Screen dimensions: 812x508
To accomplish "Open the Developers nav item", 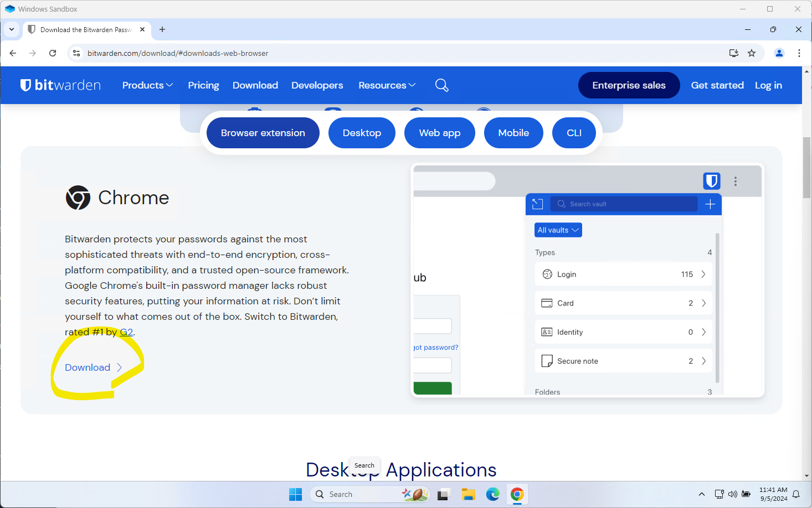I will tap(317, 85).
